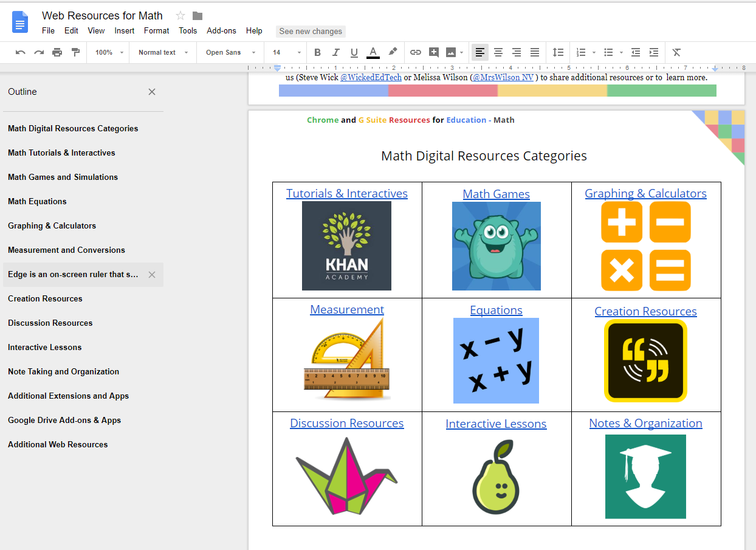Click the Clear formatting icon

coord(676,52)
